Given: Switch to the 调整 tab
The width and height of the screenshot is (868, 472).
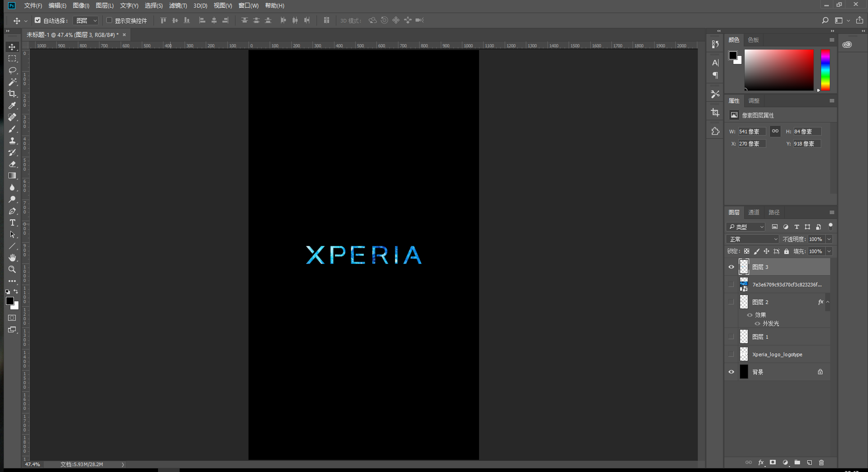Looking at the screenshot, I should (754, 101).
